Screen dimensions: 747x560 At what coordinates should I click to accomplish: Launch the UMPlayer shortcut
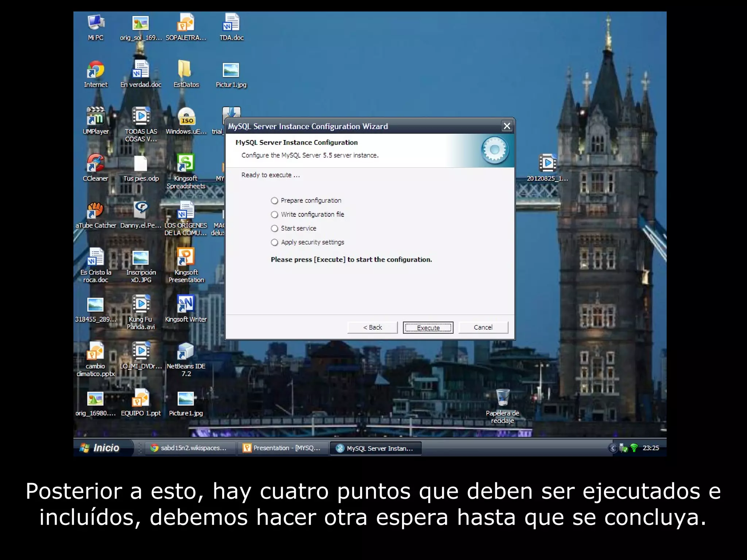[96, 116]
